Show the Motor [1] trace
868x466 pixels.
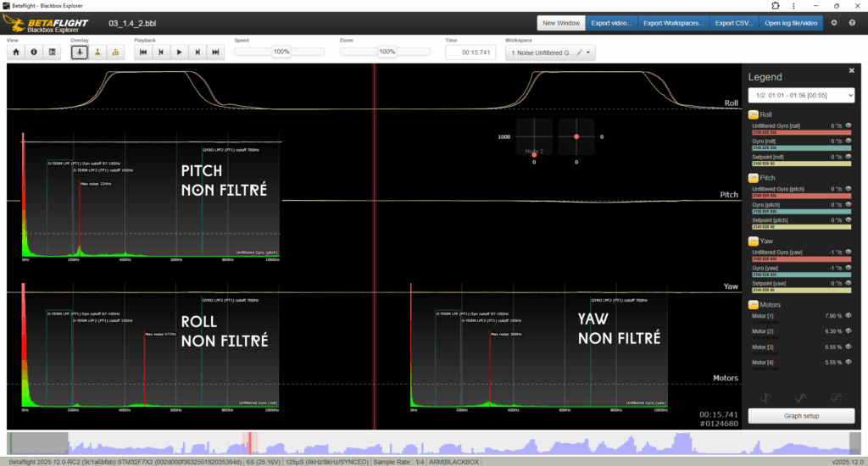[x=848, y=315]
